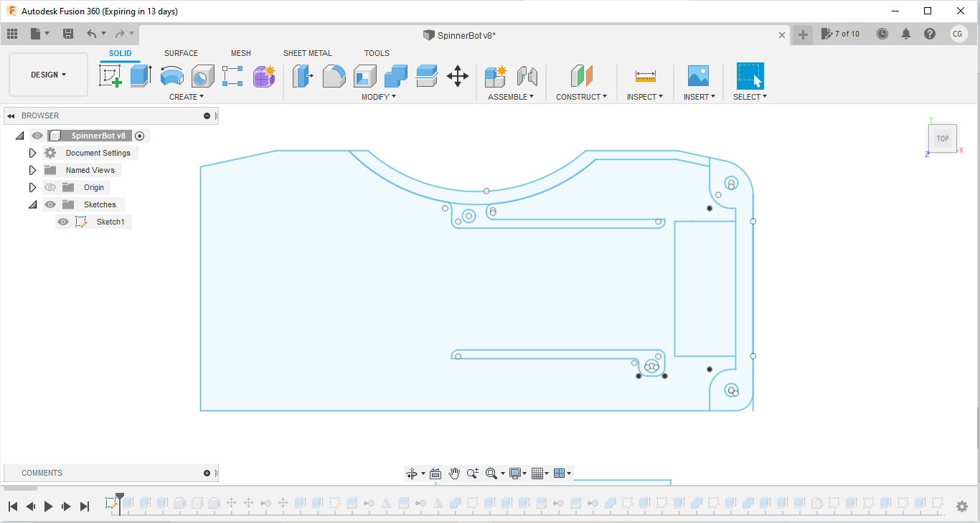Open the Measure tool under Inspect
Viewport: 980px width, 523px height.
pos(646,75)
